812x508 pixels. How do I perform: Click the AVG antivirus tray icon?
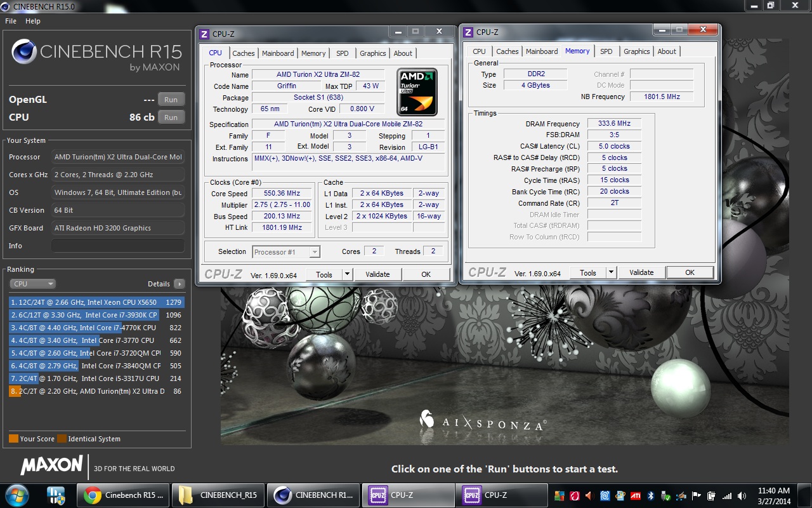(x=560, y=496)
